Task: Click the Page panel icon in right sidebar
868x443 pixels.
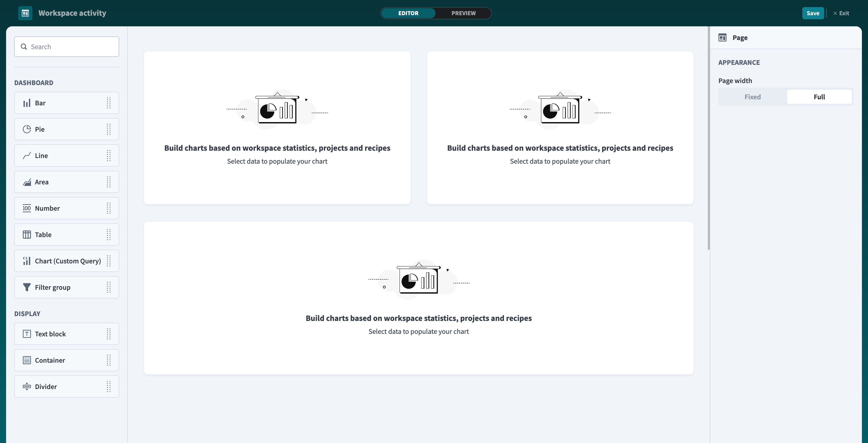Action: pos(723,37)
